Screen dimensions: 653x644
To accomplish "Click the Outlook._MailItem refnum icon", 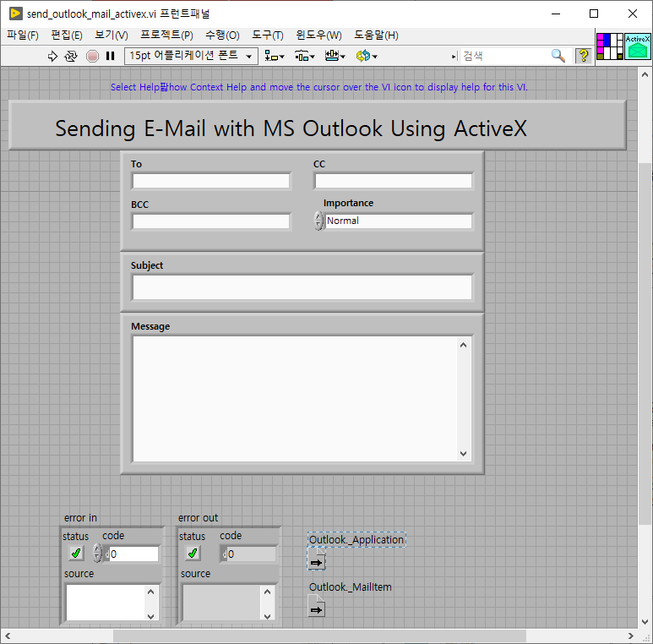I will click(317, 606).
